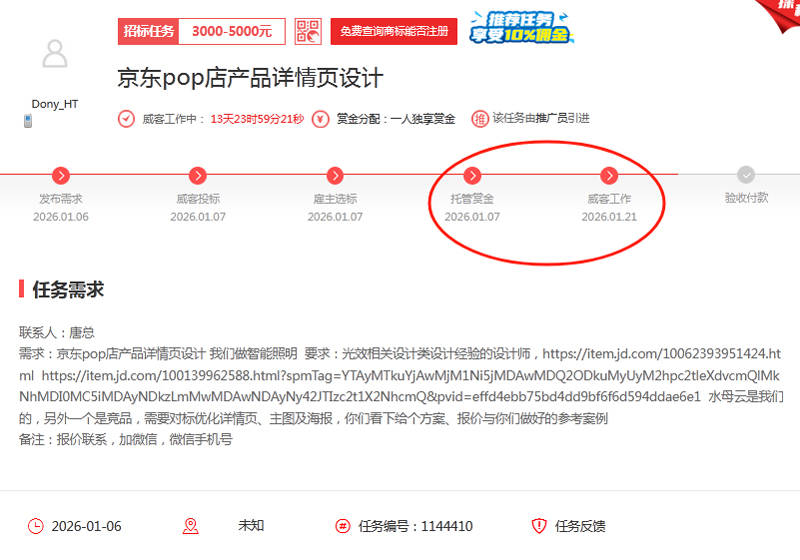Click the 招标任务 red tag
Screen dimensions: 800x560
coord(148,31)
